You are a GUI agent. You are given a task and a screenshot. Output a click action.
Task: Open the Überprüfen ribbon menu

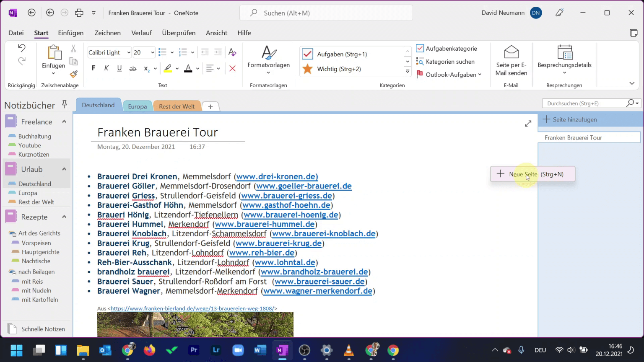click(x=179, y=33)
